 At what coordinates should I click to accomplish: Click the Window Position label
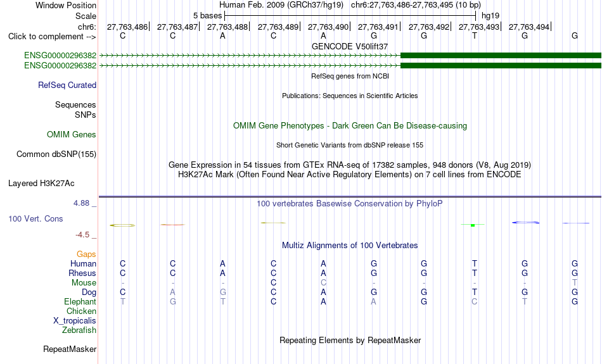(x=66, y=5)
